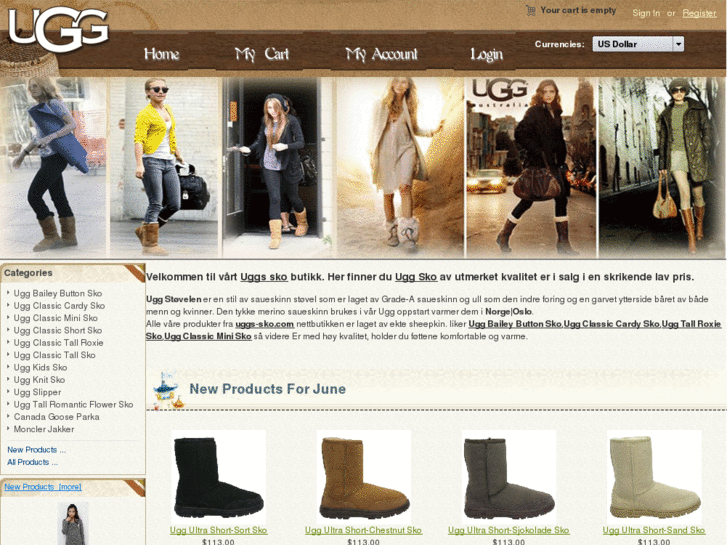Go to My Cart in navigation
The image size is (727, 545).
[x=262, y=54]
